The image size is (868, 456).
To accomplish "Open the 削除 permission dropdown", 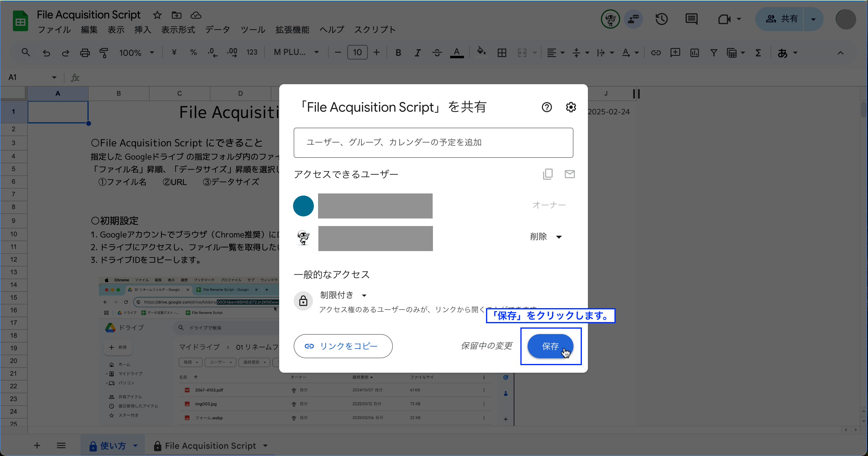I will pyautogui.click(x=545, y=237).
